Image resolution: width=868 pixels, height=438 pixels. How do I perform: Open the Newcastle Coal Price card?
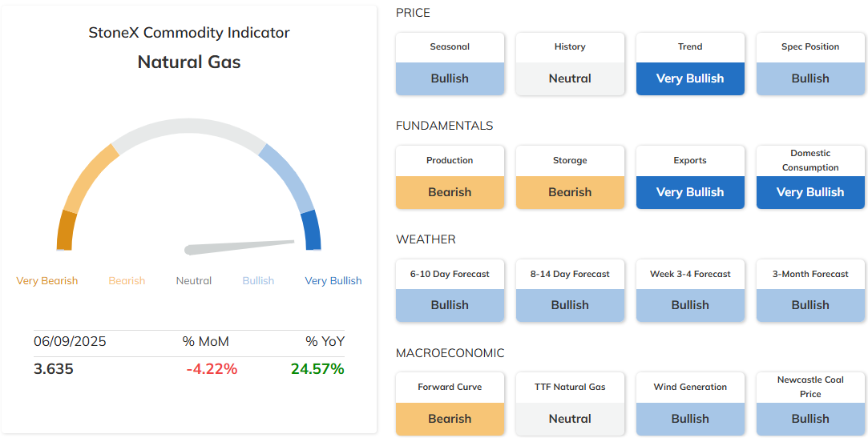809,404
